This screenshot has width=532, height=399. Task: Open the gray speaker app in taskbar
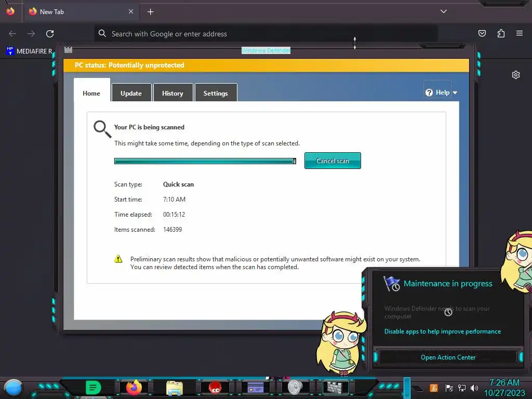click(295, 387)
